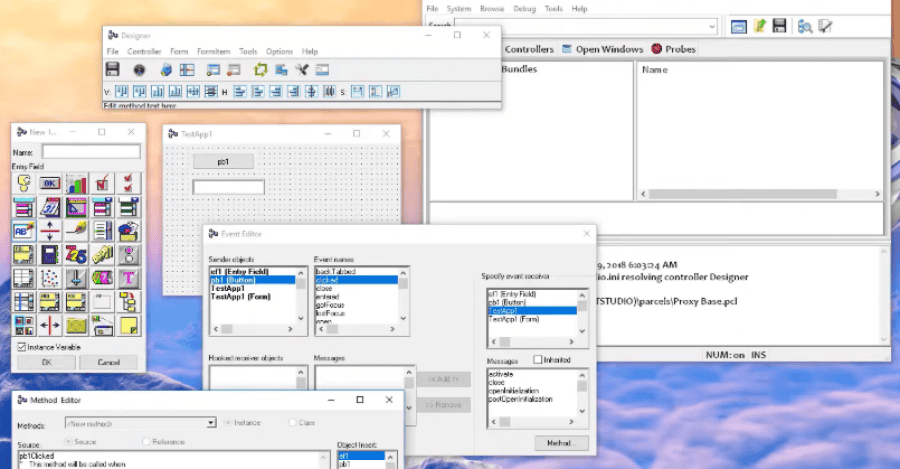Screen dimensions: 900x469
Task: Select the OK button widget in palette
Action: [50, 184]
